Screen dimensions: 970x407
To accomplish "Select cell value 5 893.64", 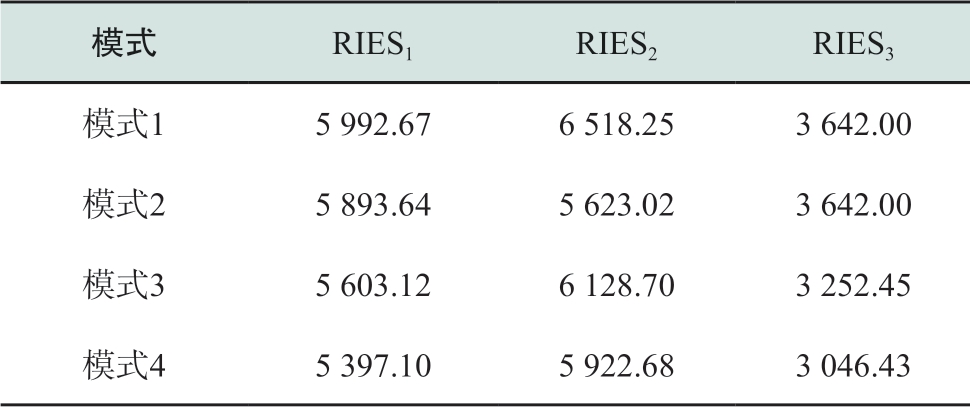I will (x=373, y=205).
